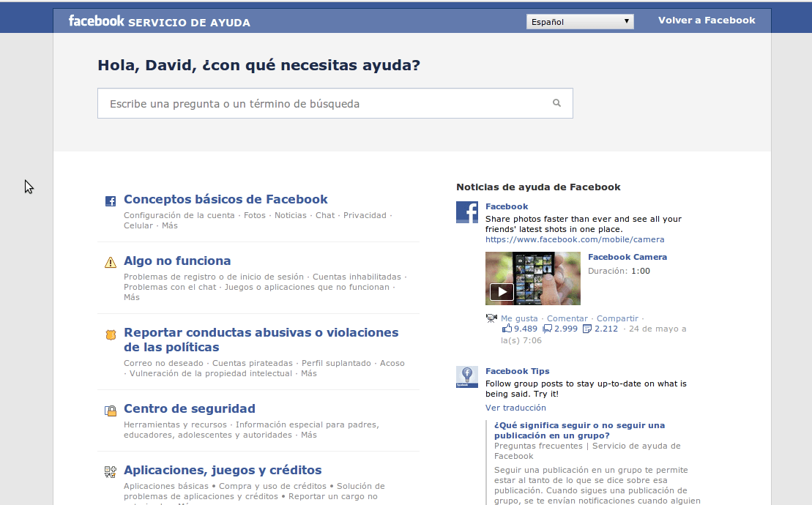Open the Español language dropdown
The image size is (812, 505).
(580, 22)
